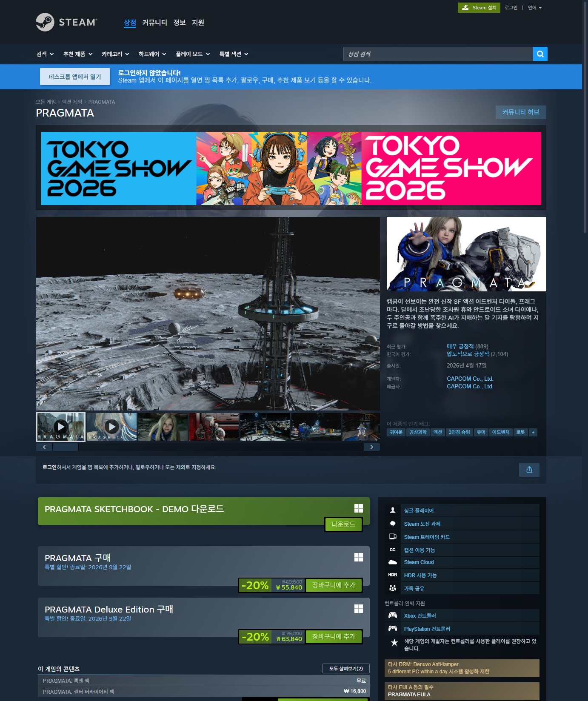Viewport: 588px width, 701px height.
Task: Click the Steam logo icon
Action: (45, 22)
